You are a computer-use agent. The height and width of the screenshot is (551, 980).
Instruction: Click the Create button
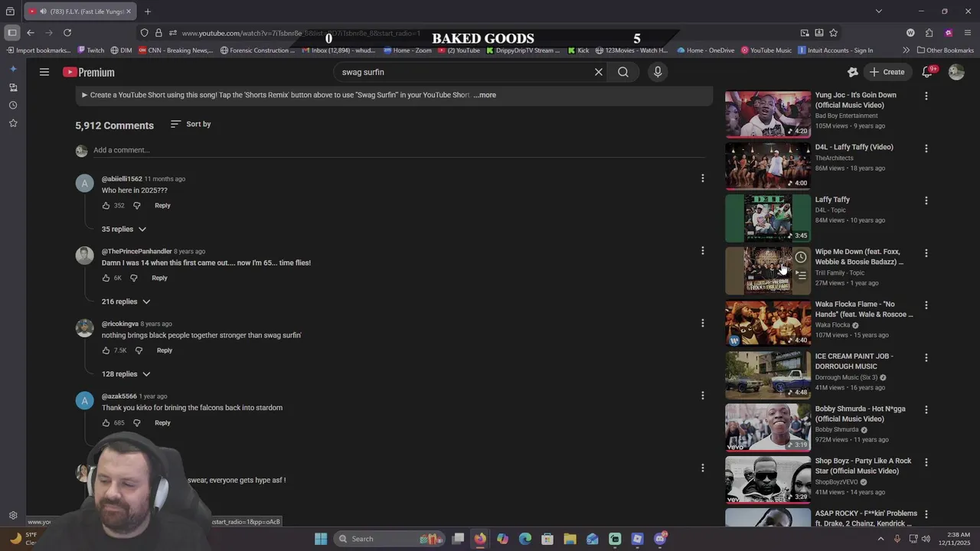coord(887,72)
